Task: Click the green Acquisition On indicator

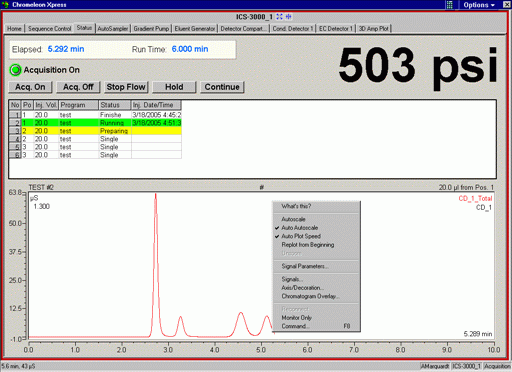Action: click(15, 70)
